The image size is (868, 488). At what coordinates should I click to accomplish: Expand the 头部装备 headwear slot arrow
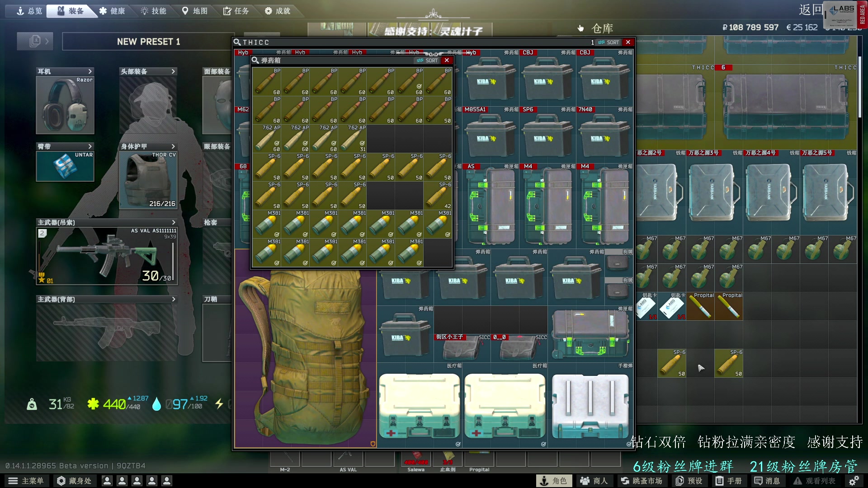[x=173, y=71]
